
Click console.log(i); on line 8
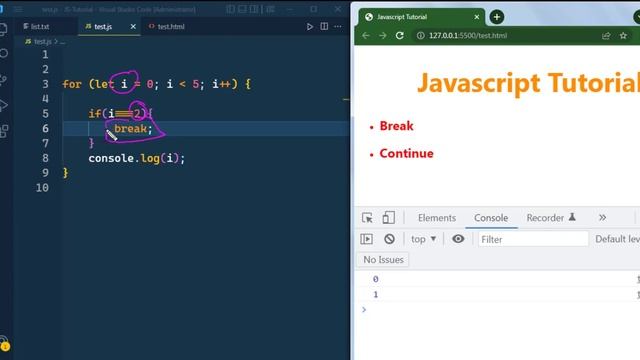tap(137, 158)
